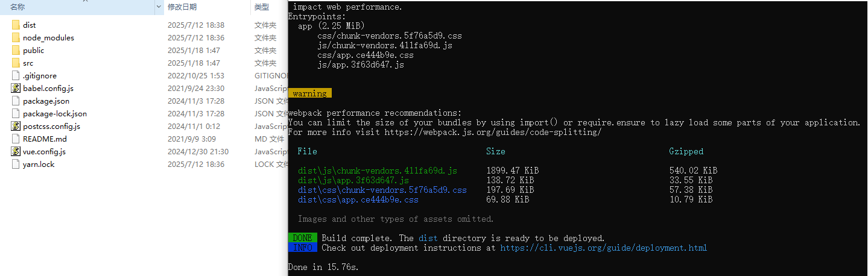
Task: Click the package.json file icon
Action: (x=16, y=101)
